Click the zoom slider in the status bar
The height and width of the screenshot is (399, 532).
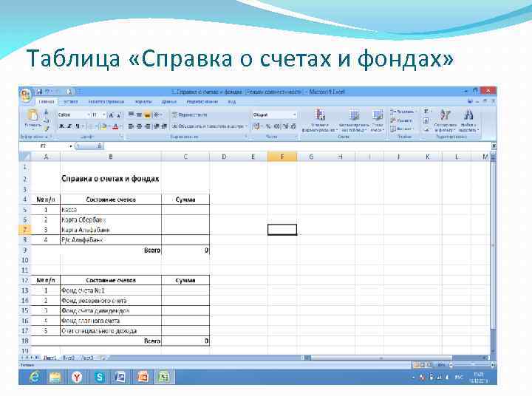pos(471,365)
